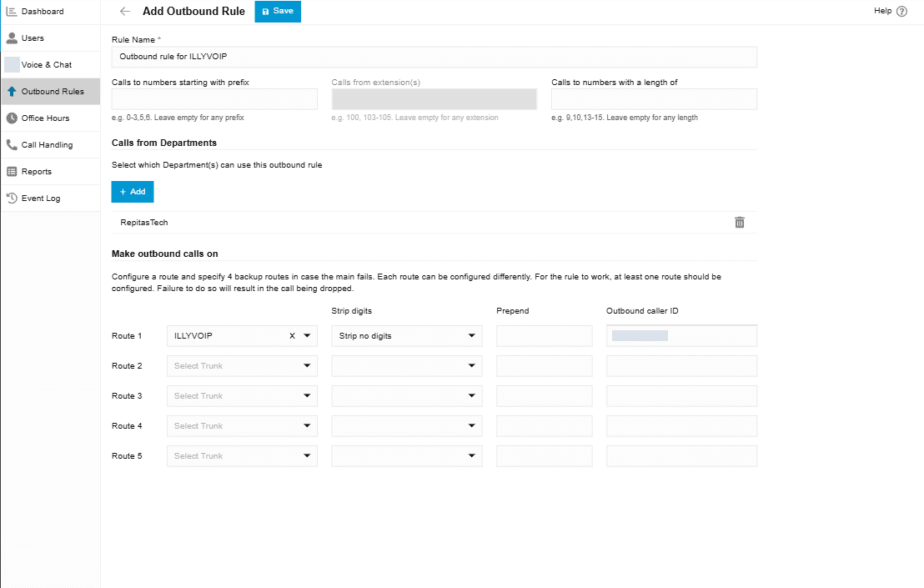The width and height of the screenshot is (924, 588).
Task: Go back with the left arrow icon
Action: click(x=125, y=11)
